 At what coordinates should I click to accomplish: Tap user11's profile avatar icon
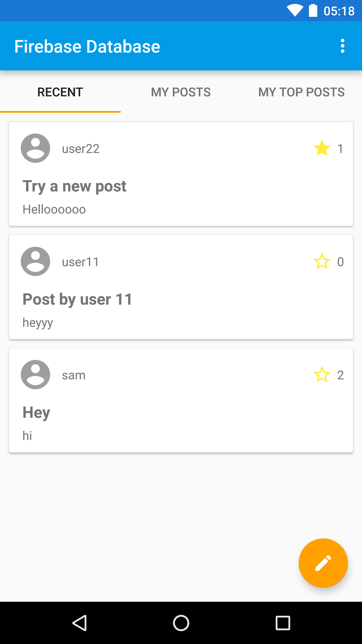pos(35,261)
